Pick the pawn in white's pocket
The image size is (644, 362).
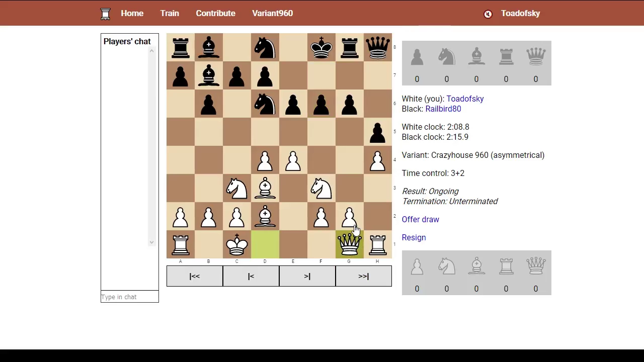[417, 266]
